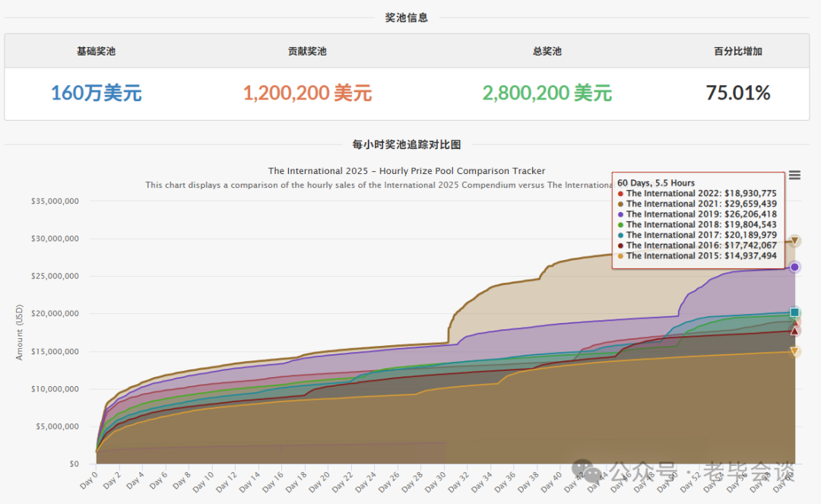Screen dimensions: 821x504
Task: Click the 基础奖池 column header
Action: (96, 51)
